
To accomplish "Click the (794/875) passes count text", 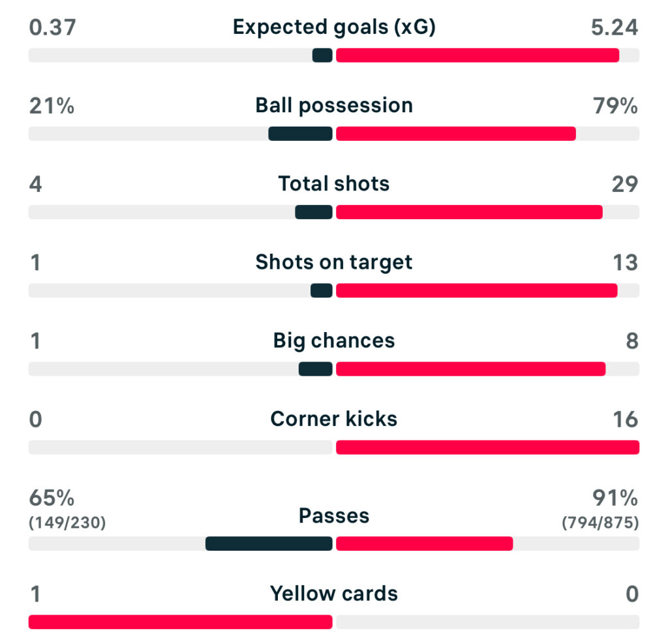I will coord(600,523).
